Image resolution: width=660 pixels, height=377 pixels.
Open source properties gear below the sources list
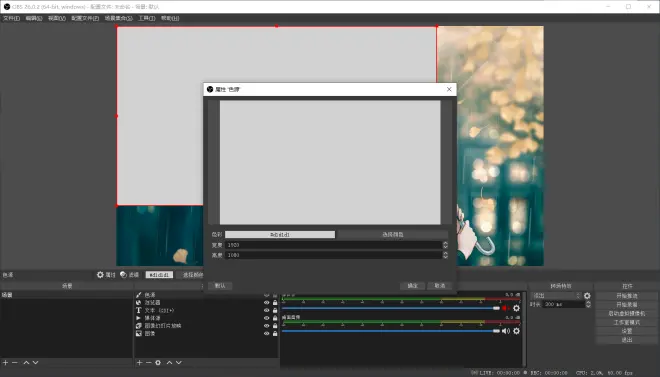click(x=158, y=362)
